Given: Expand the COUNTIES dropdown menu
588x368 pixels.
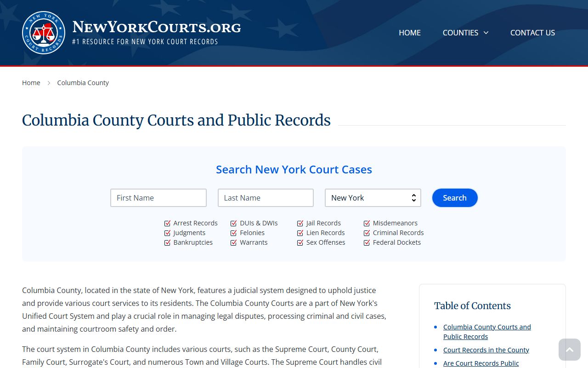Looking at the screenshot, I should tap(465, 33).
